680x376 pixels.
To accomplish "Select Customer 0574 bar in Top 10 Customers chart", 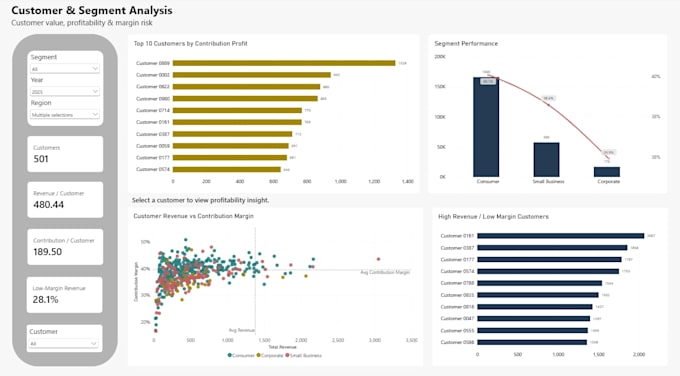I will [x=226, y=170].
